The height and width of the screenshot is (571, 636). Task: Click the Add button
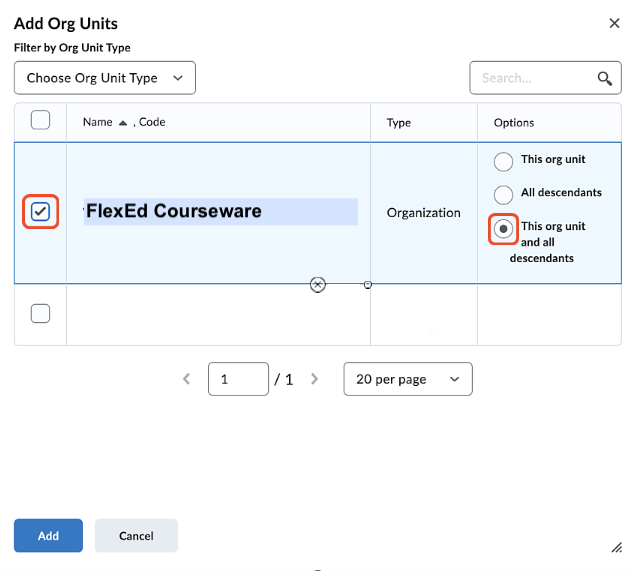[48, 535]
